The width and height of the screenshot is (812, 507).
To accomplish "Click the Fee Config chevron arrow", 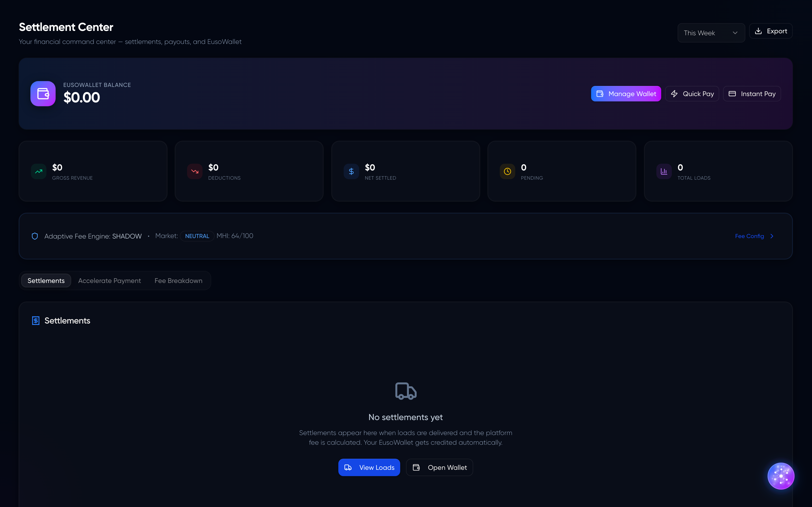I will click(x=772, y=236).
